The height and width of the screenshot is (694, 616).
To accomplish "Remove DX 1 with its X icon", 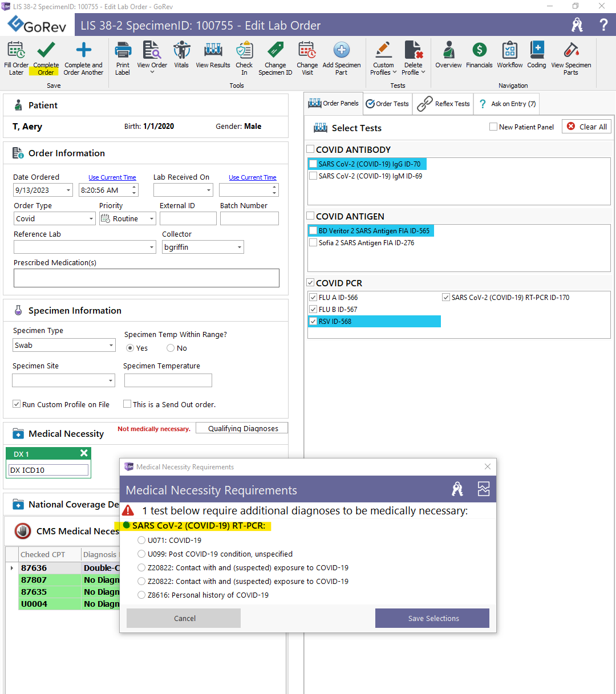I will (x=84, y=453).
